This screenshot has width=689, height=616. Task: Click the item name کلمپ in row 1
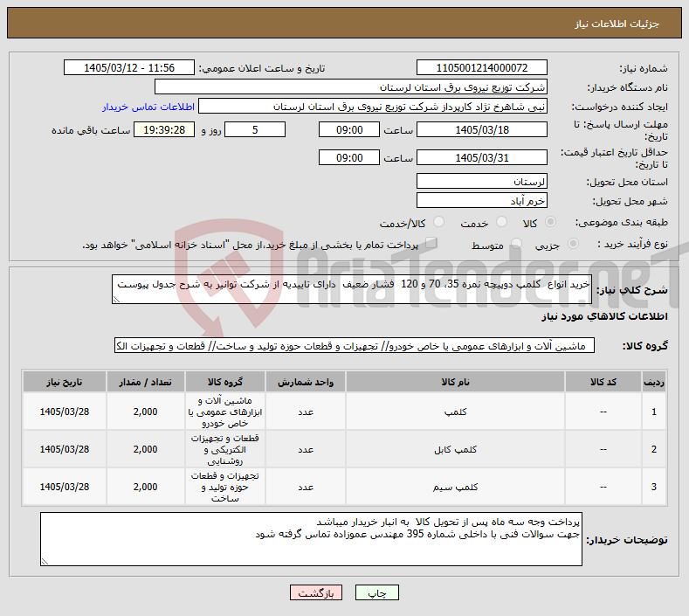tap(455, 412)
